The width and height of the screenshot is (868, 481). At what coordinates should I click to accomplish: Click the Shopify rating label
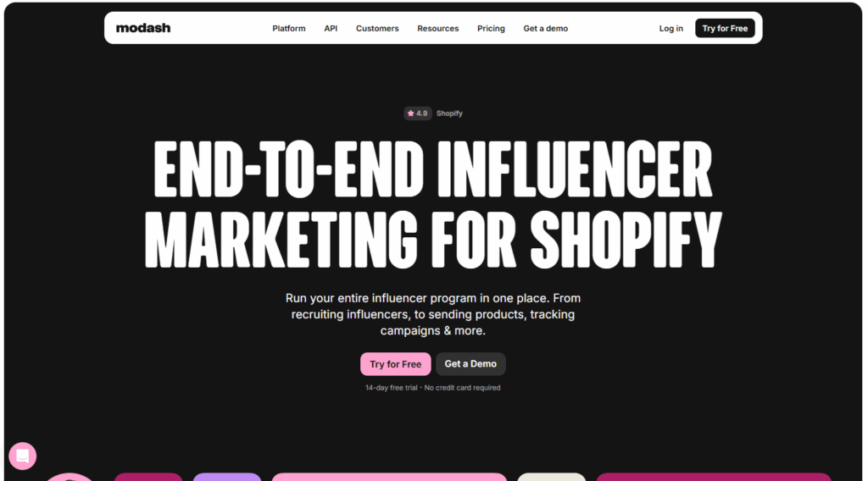coord(449,113)
